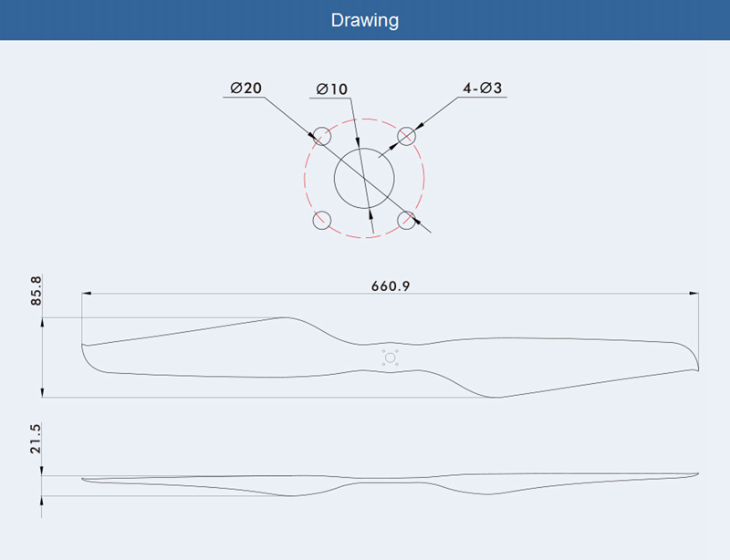Click the hub hole pattern on the propeller
The height and width of the screenshot is (560, 730).
click(391, 358)
